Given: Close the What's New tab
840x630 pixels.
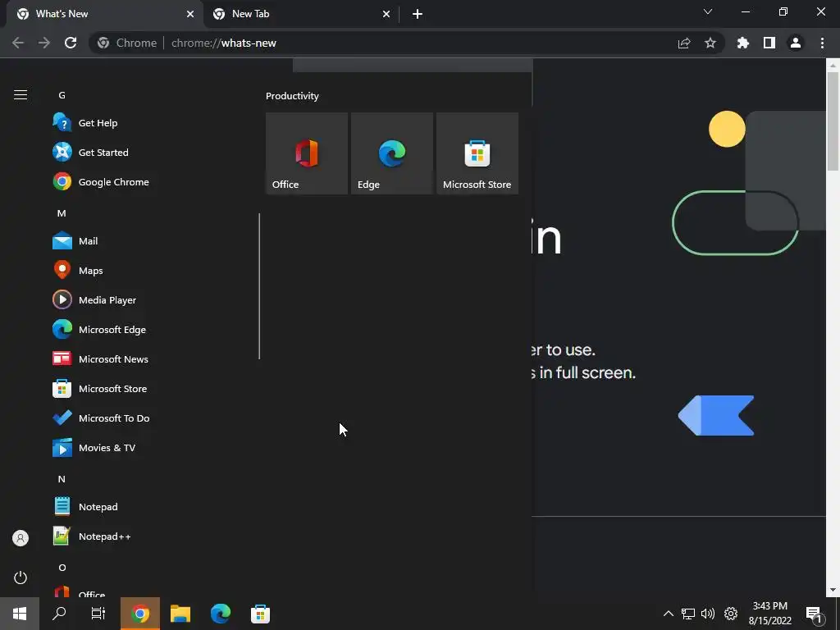Looking at the screenshot, I should click(x=190, y=14).
